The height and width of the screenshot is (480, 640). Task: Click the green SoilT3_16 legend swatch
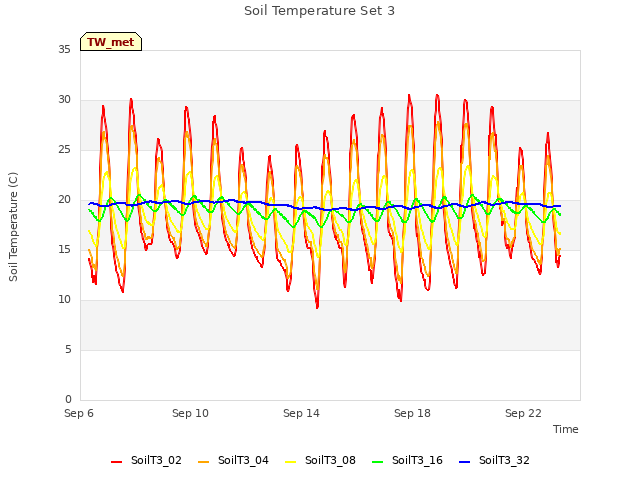point(378,462)
